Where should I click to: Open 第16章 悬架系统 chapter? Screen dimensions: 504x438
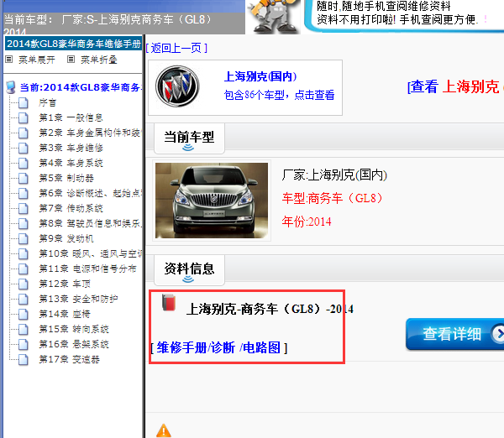(x=74, y=344)
